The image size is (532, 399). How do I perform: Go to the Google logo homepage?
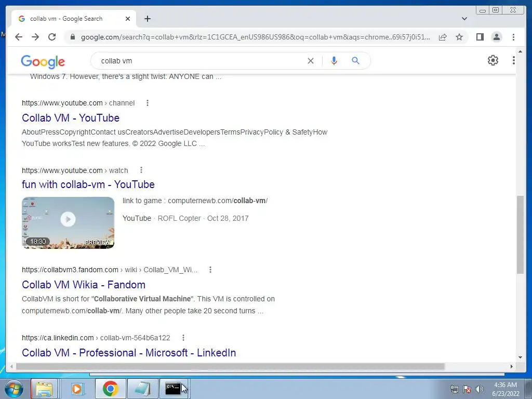(x=43, y=61)
